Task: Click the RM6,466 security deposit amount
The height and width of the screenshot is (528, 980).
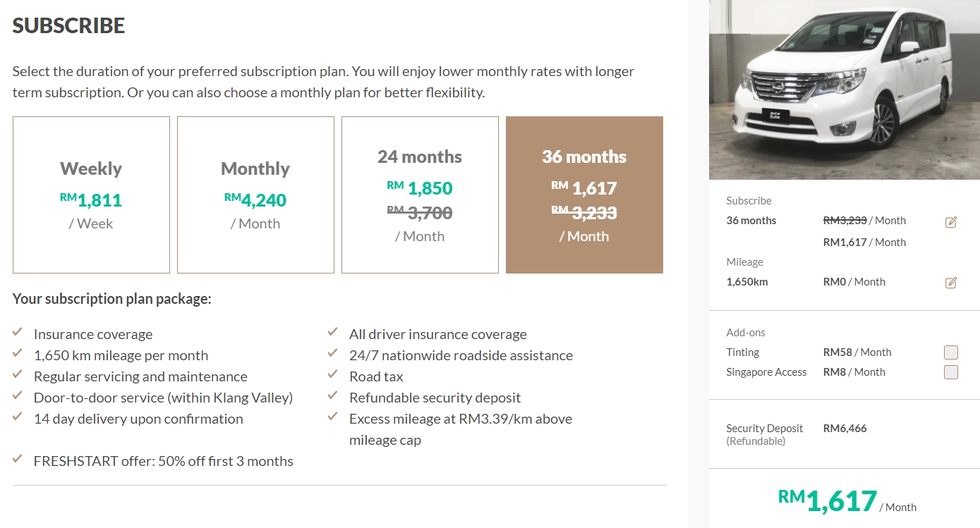Action: click(x=845, y=428)
